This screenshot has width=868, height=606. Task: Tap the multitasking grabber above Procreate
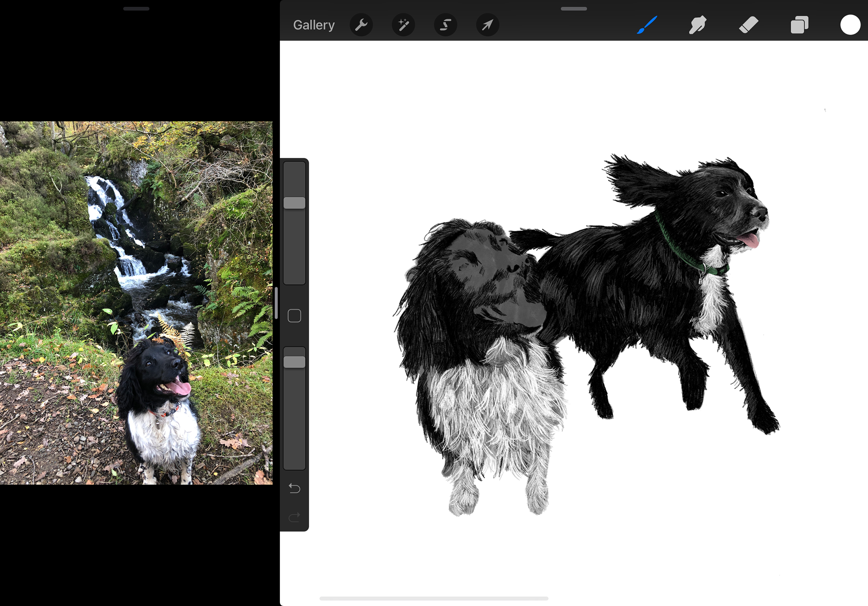pos(574,9)
